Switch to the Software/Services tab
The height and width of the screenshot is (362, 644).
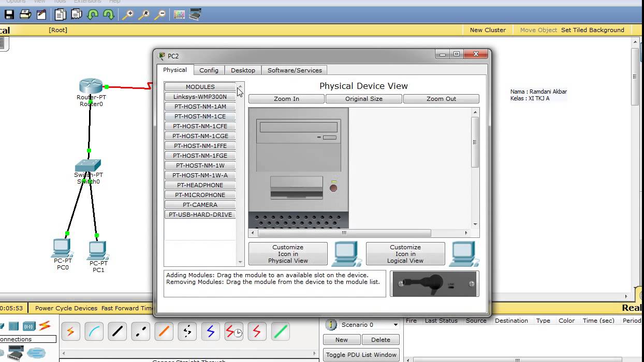tap(295, 70)
